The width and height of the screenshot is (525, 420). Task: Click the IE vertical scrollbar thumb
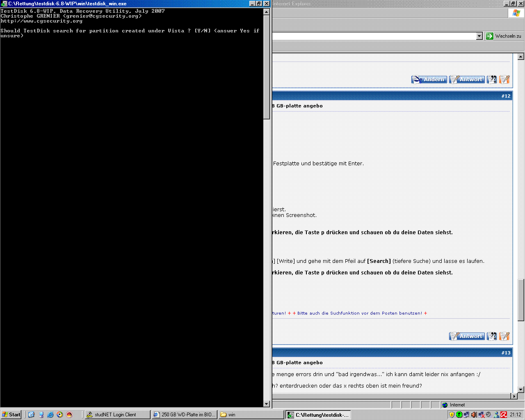(520, 300)
